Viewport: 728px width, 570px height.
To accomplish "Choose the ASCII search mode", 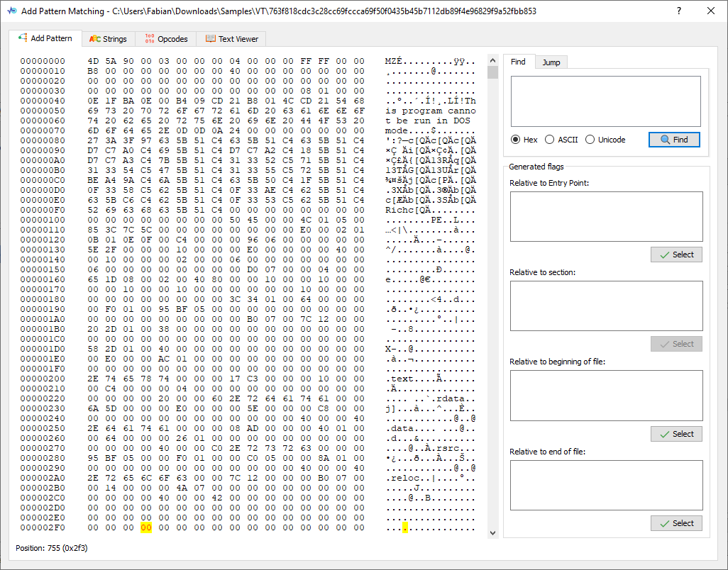I will 550,140.
